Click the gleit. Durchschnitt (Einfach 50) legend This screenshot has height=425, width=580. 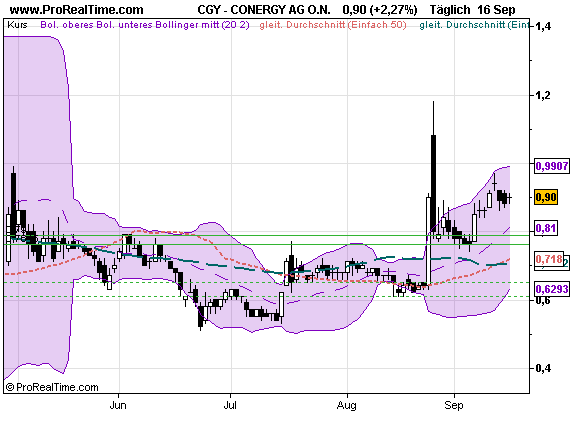(333, 25)
